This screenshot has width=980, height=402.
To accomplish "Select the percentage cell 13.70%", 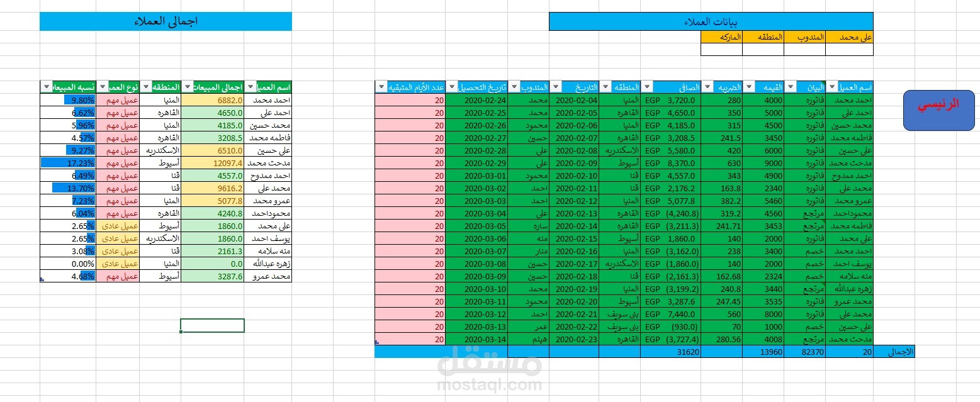I will coord(68,188).
